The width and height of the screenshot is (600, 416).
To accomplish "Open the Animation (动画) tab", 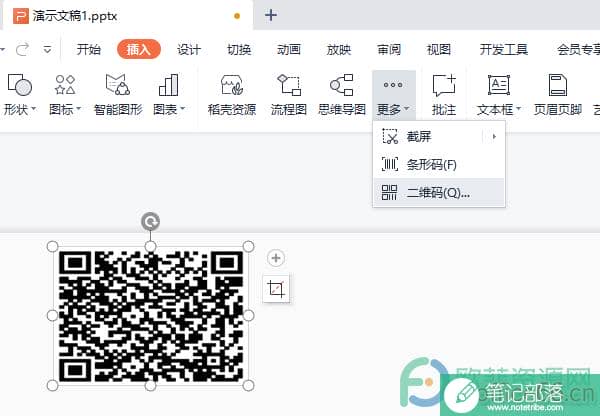I will click(289, 49).
